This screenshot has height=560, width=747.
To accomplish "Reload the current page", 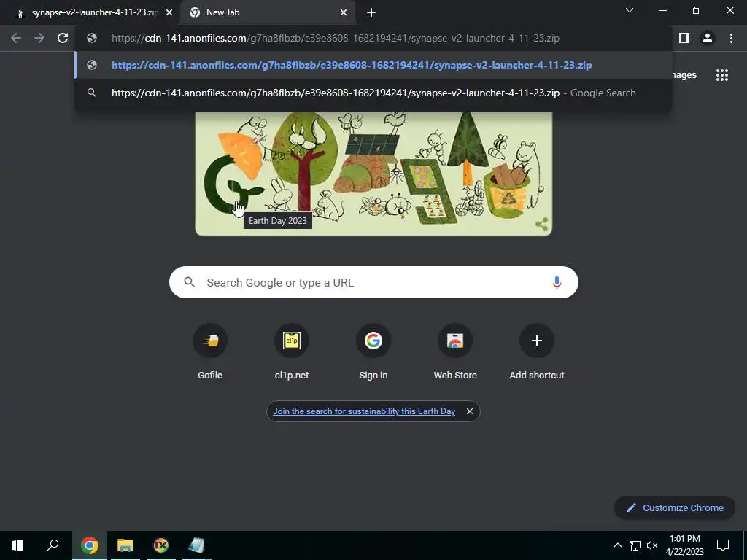I will [x=63, y=38].
